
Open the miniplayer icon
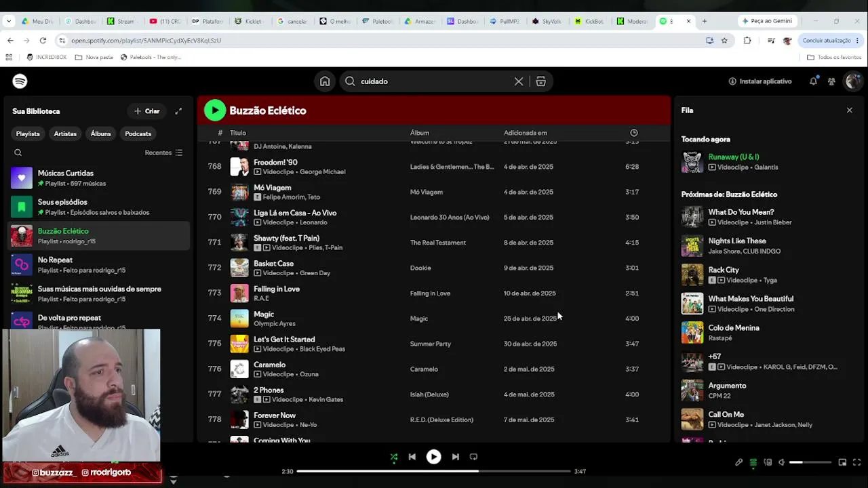[842, 462]
